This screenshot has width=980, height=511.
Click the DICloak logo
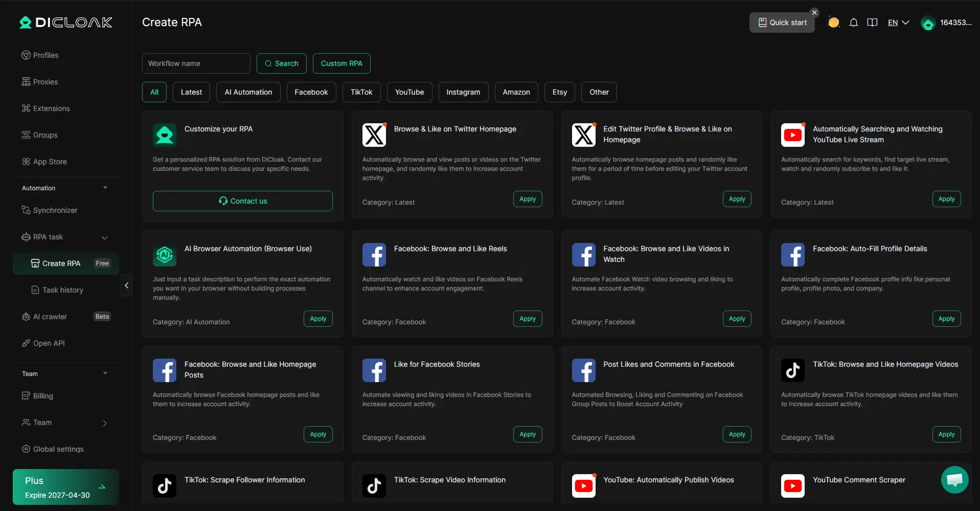[x=65, y=23]
